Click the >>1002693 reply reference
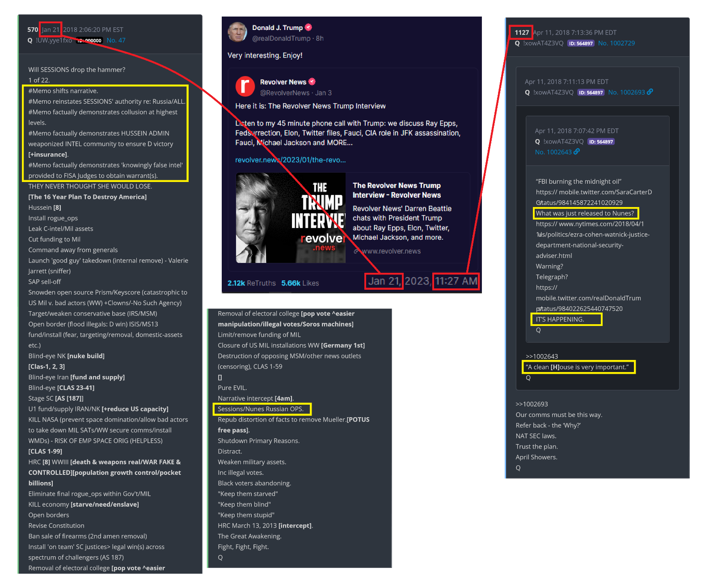 pyautogui.click(x=532, y=404)
